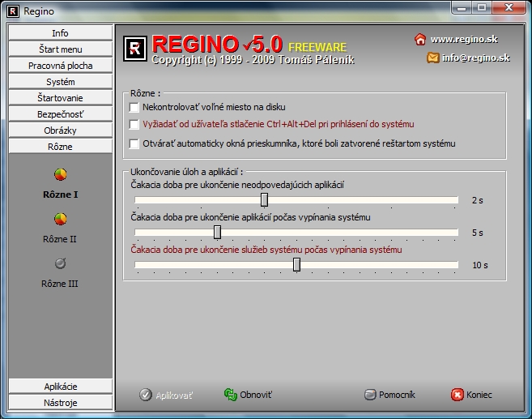Click the home icon beside www.regino.sk
This screenshot has height=419, width=532.
[x=420, y=40]
